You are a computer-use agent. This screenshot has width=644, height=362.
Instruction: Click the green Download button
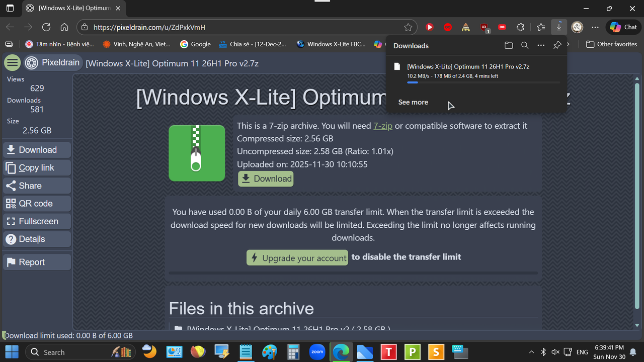point(265,178)
